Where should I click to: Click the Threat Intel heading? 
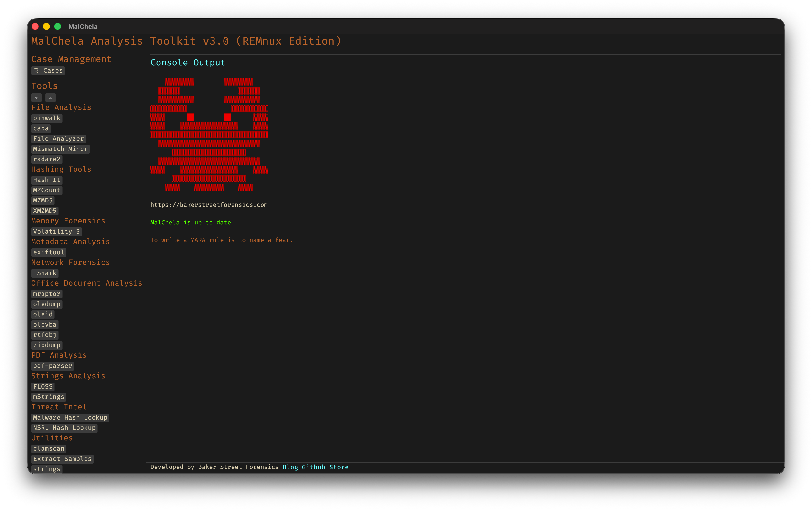coord(59,407)
